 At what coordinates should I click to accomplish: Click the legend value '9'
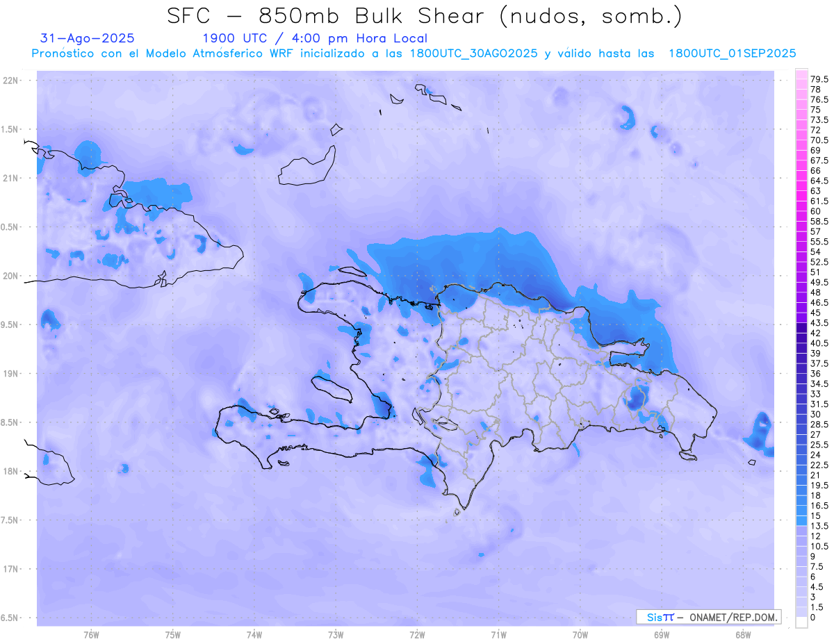coord(813,556)
